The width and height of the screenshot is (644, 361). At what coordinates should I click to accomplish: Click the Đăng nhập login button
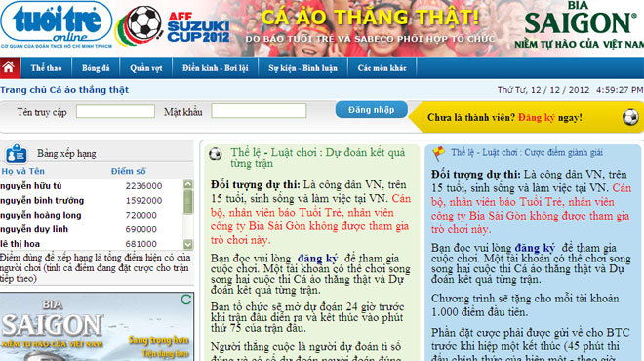pyautogui.click(x=372, y=110)
